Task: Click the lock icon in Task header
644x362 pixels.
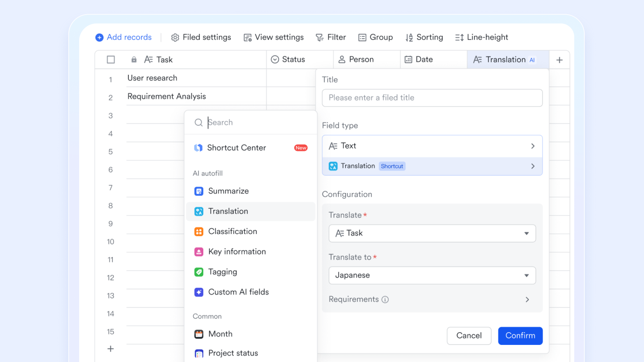Action: click(x=134, y=60)
